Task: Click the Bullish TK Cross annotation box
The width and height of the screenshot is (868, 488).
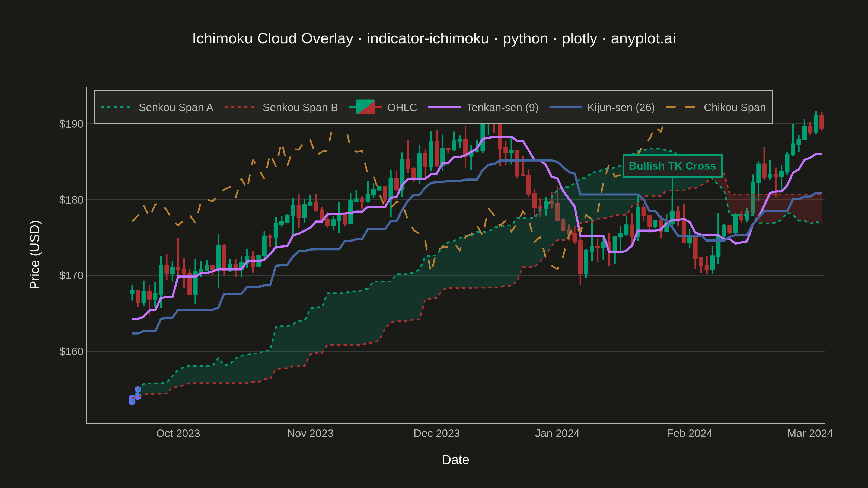Action: (672, 166)
